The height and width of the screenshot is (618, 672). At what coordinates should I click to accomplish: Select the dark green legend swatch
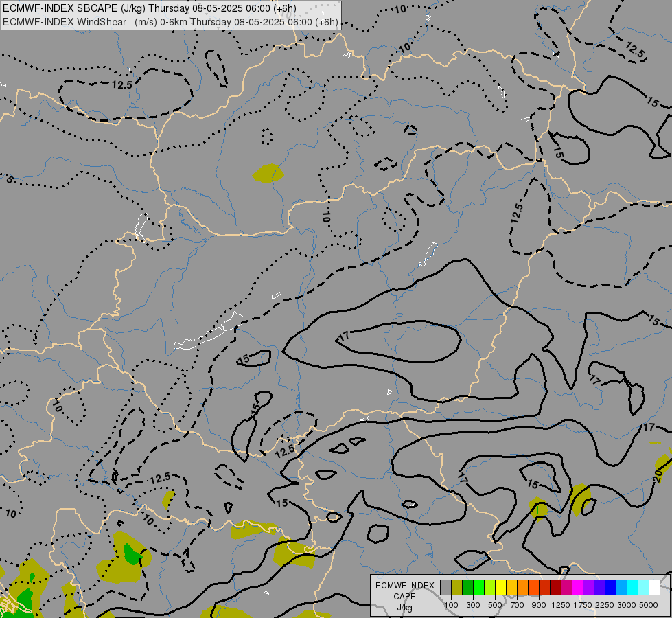tap(468, 587)
